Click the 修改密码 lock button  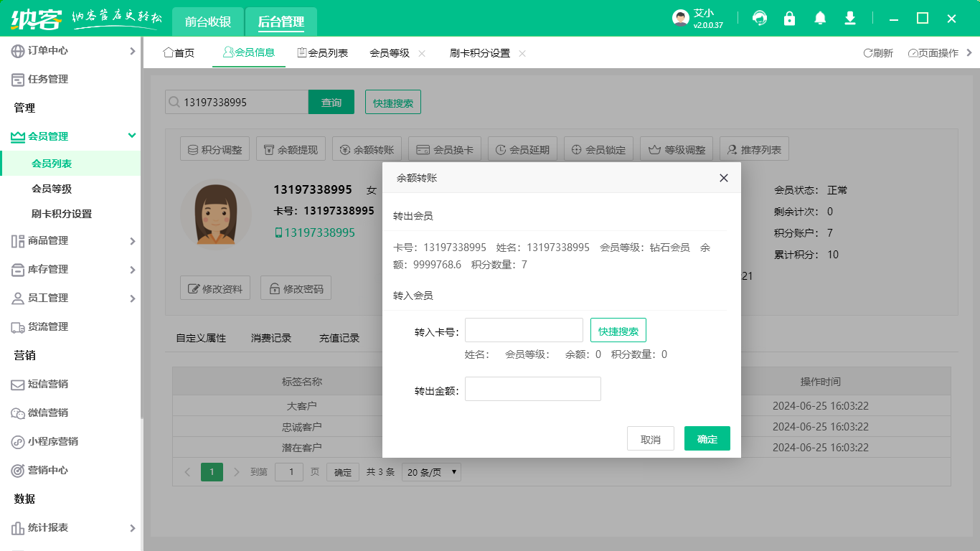(296, 288)
